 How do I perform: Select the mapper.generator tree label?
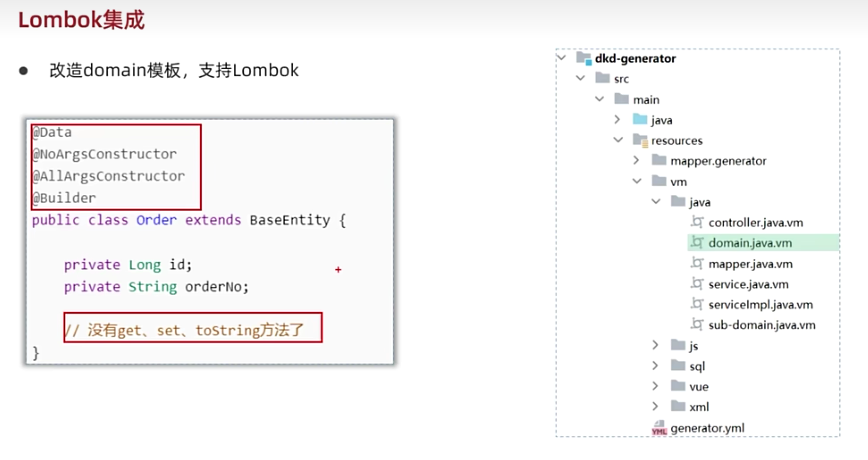(x=718, y=161)
